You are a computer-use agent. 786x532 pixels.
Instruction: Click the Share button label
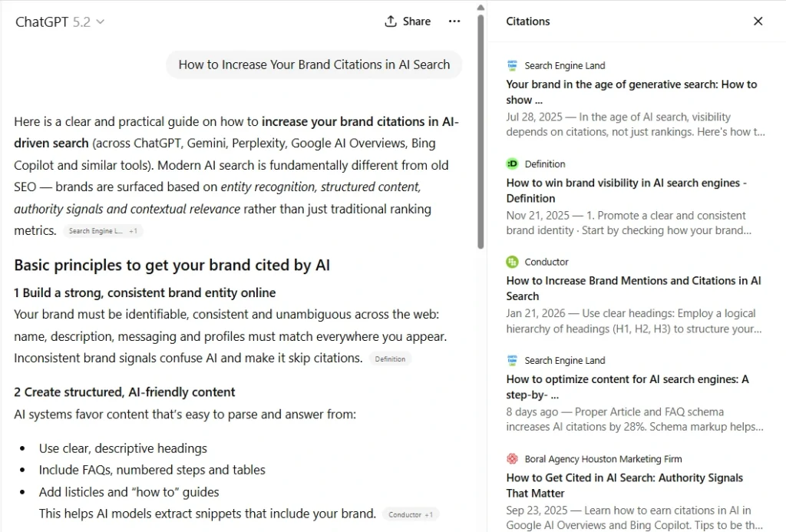click(417, 21)
